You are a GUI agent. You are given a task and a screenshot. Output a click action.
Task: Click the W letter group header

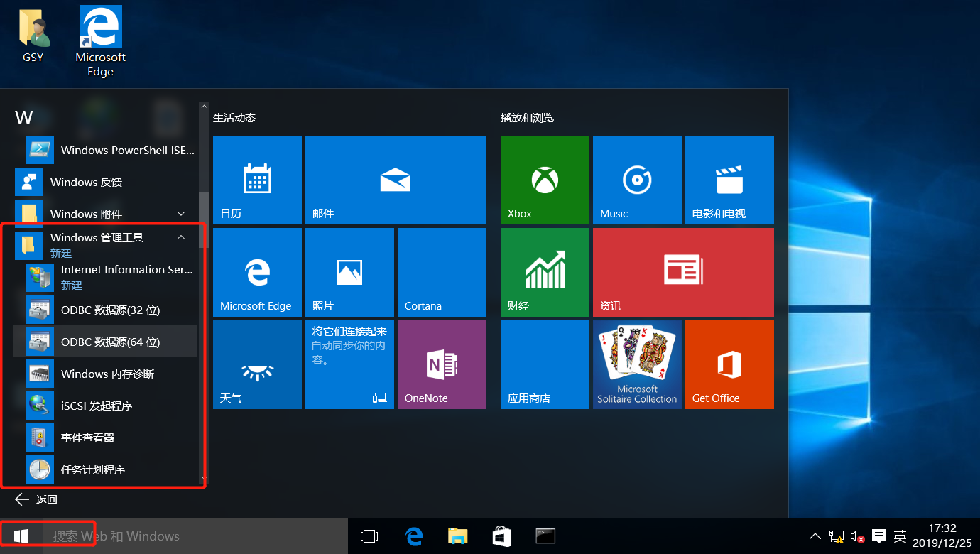coord(24,117)
